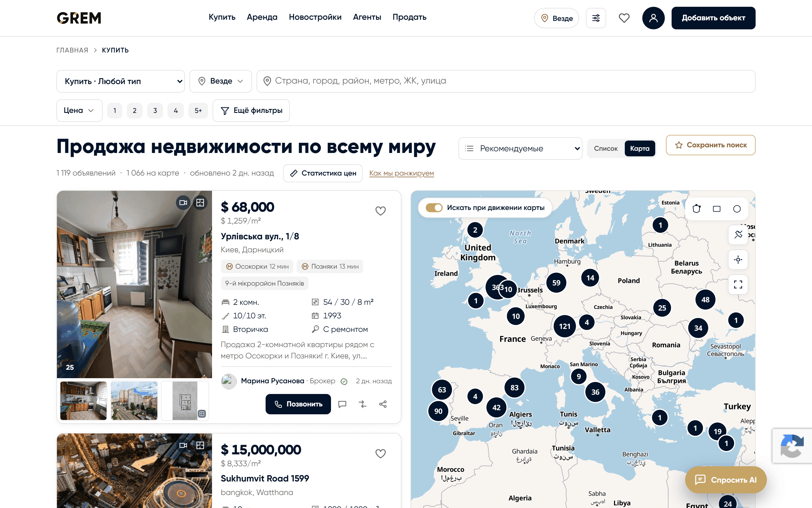Toggle search when moving map

click(434, 208)
